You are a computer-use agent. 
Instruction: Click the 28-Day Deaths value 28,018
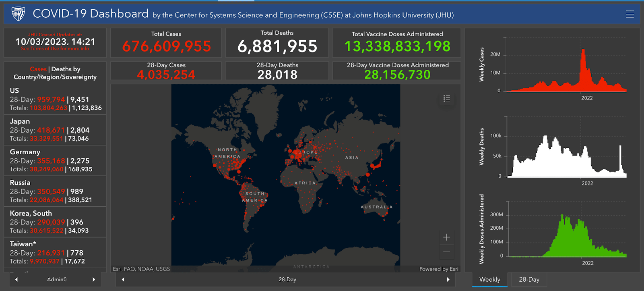[277, 75]
